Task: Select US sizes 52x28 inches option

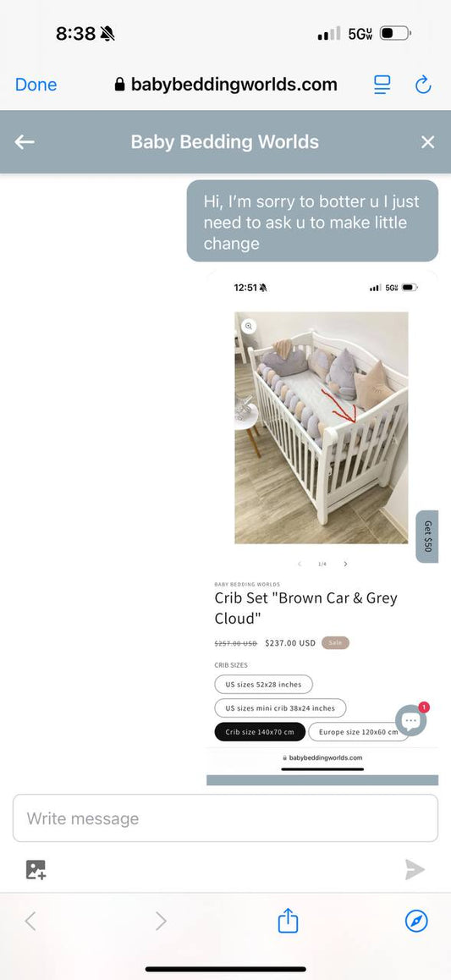Action: [x=264, y=685]
